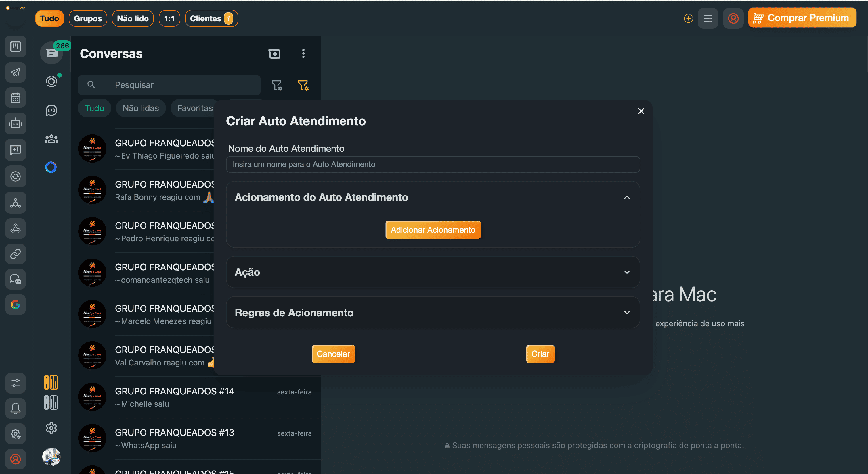Screen dimensions: 868x474
Task: Switch to the Não lidas filter tab
Action: pyautogui.click(x=141, y=108)
